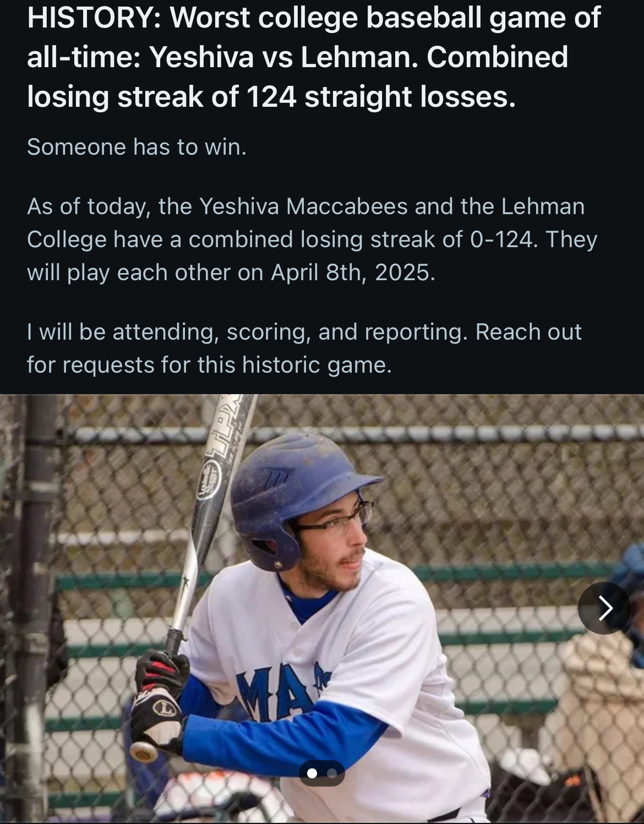Click the 'I will be attending, scoring' paragraph

click(304, 348)
